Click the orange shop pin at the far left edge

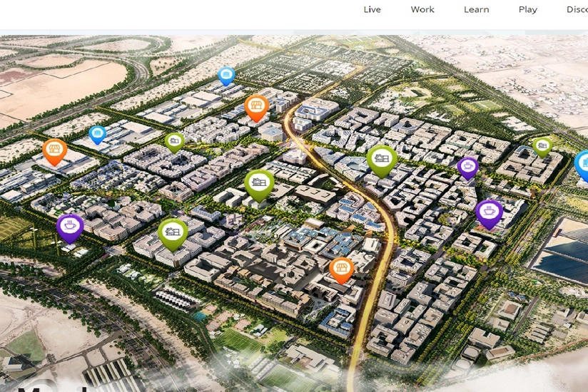55,152
